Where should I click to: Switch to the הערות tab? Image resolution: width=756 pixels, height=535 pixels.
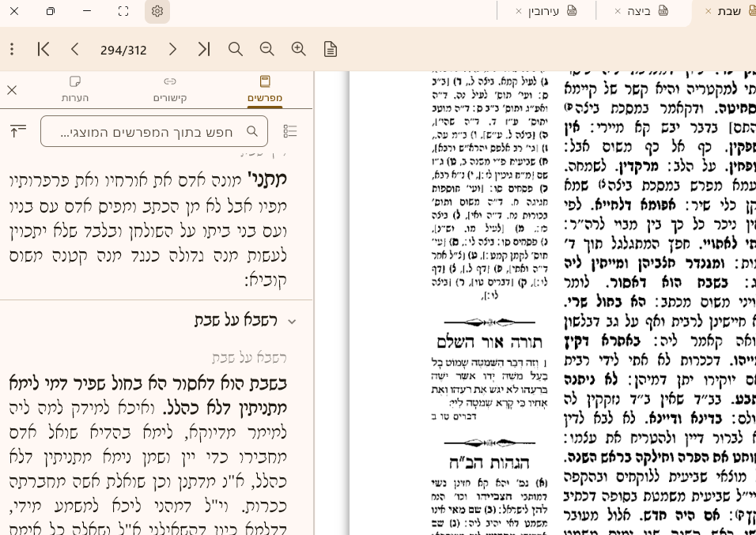point(75,89)
